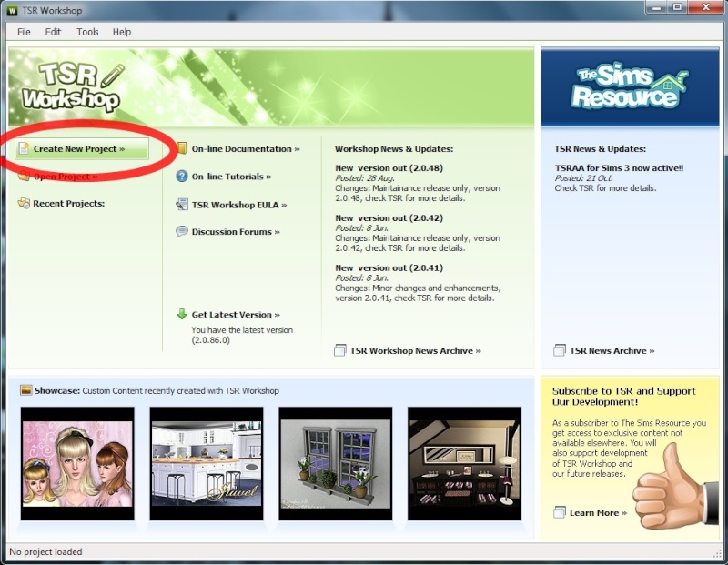Click the Create New Project page icon
The height and width of the screenshot is (565, 728).
point(24,148)
